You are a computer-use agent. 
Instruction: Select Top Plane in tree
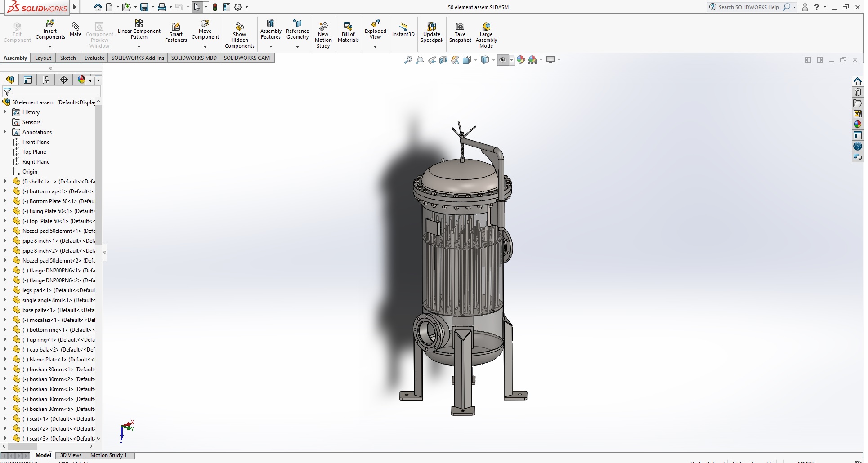tap(34, 152)
